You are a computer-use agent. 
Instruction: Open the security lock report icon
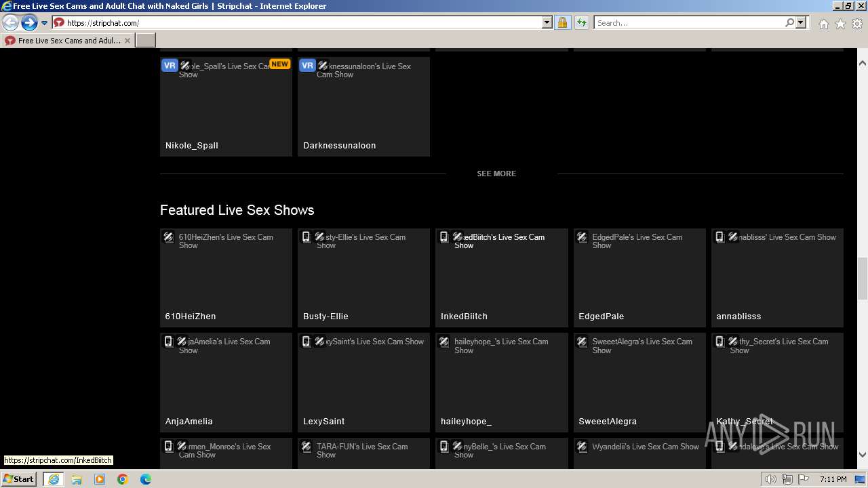pos(562,23)
